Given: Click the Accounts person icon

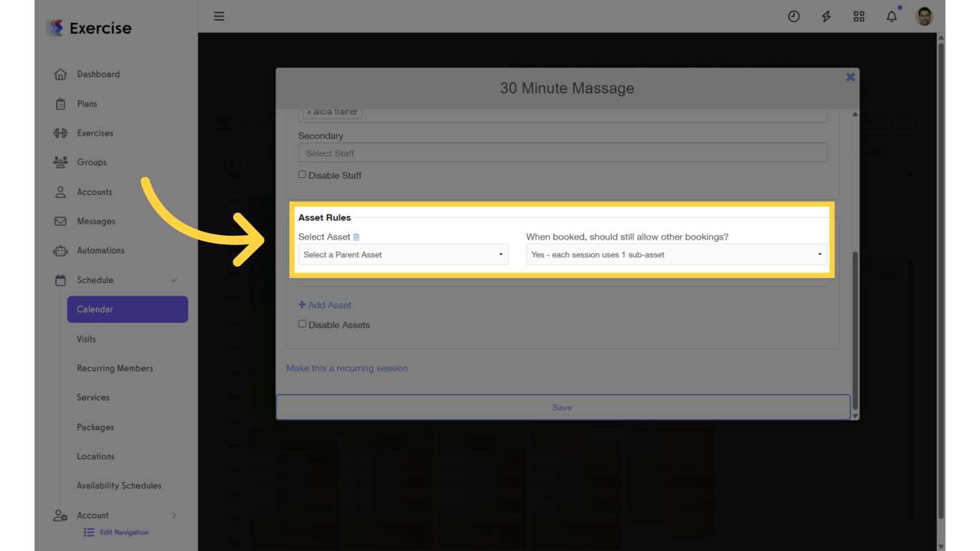Looking at the screenshot, I should (60, 192).
